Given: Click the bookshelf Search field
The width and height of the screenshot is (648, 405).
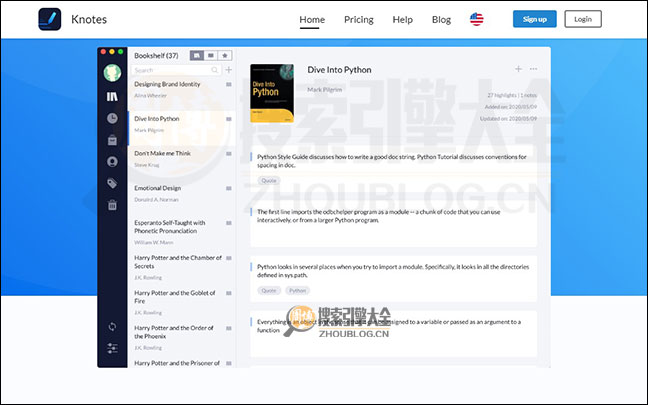Looking at the screenshot, I should point(176,70).
